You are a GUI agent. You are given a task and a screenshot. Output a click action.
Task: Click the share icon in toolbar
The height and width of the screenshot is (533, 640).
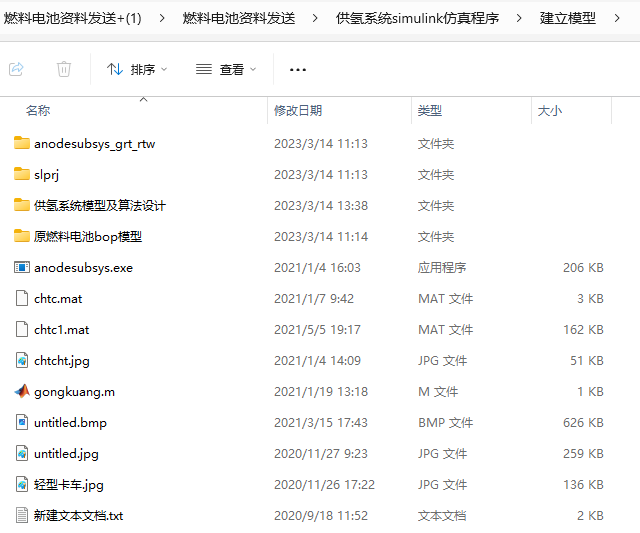[x=17, y=69]
